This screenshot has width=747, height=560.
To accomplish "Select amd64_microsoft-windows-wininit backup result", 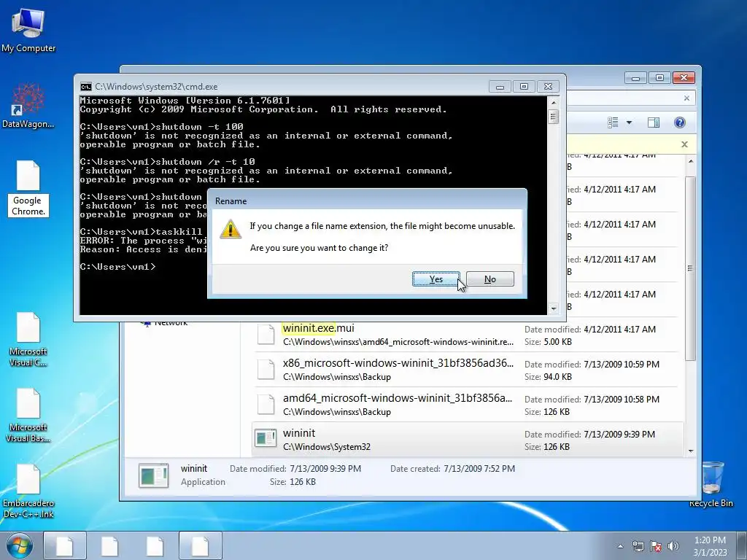I will (x=468, y=405).
